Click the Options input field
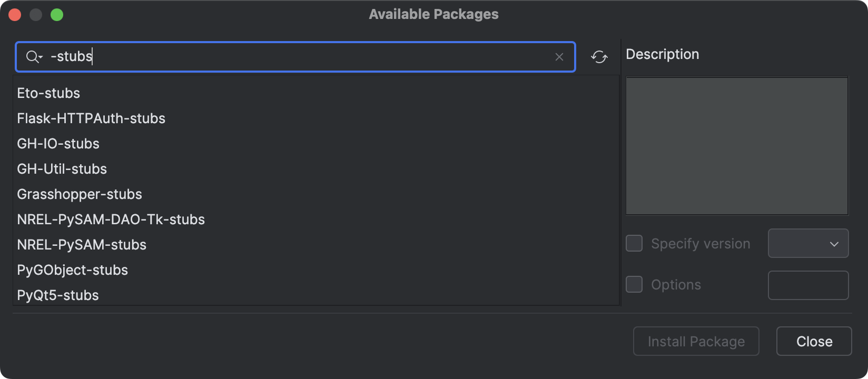Screen dimensions: 868x379 pyautogui.click(x=808, y=285)
